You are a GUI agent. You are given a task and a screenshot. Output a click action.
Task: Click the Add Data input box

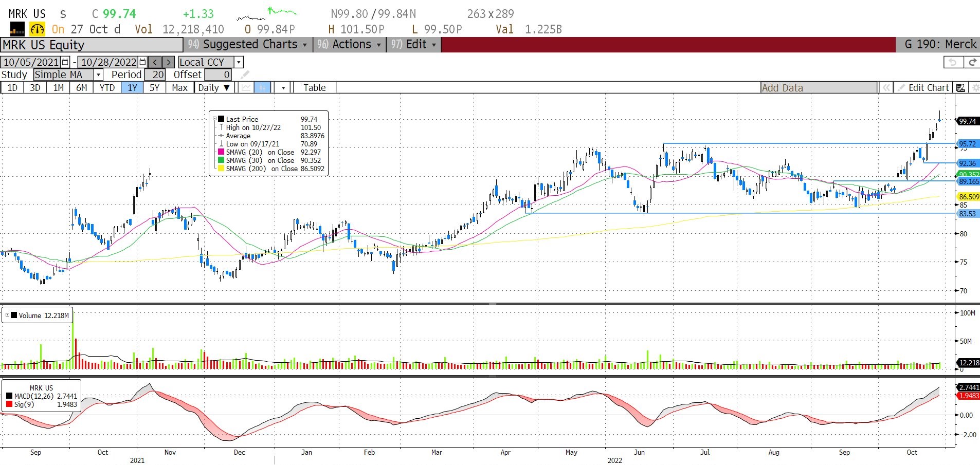(819, 88)
